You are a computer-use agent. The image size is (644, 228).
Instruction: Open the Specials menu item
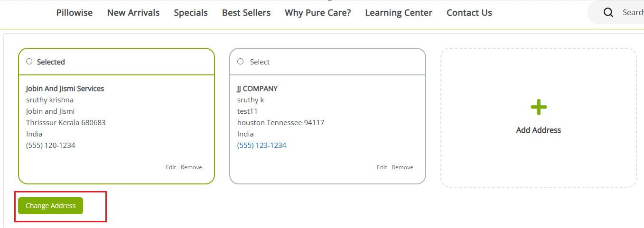click(x=191, y=13)
